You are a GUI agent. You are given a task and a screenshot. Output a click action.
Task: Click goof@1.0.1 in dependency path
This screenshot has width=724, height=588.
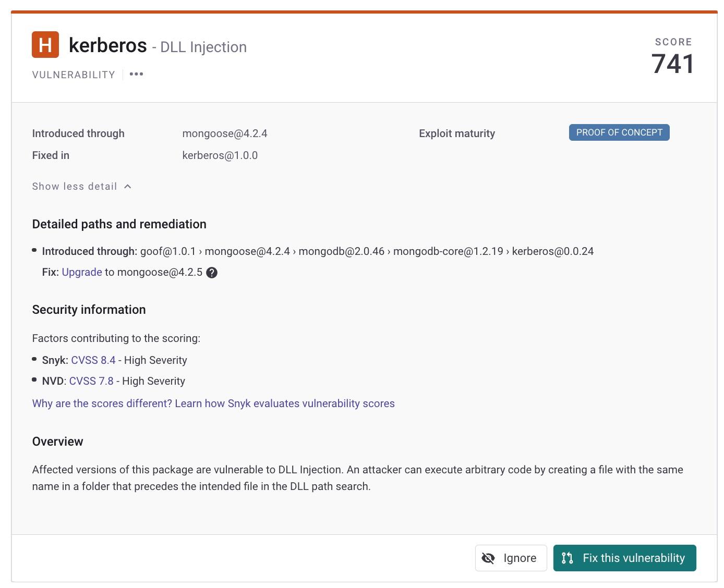coord(168,251)
